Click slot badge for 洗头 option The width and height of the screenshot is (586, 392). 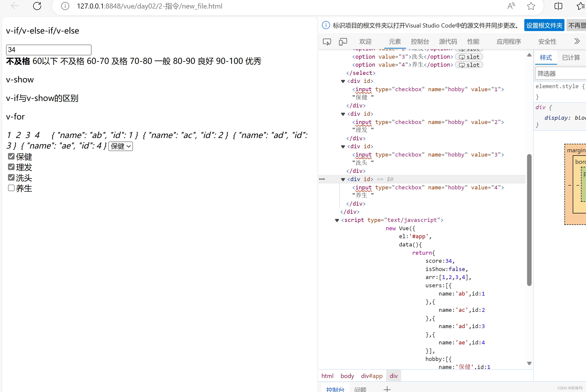click(x=469, y=57)
